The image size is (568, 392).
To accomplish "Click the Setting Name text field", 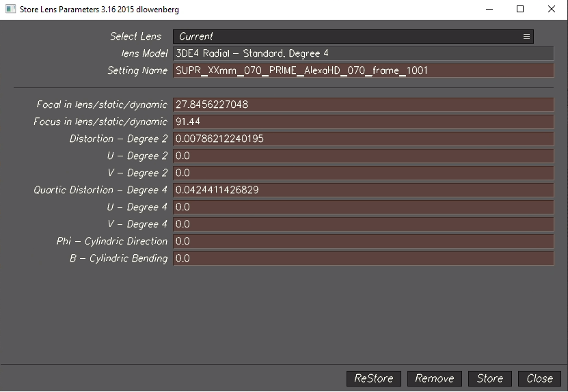I will (x=362, y=70).
